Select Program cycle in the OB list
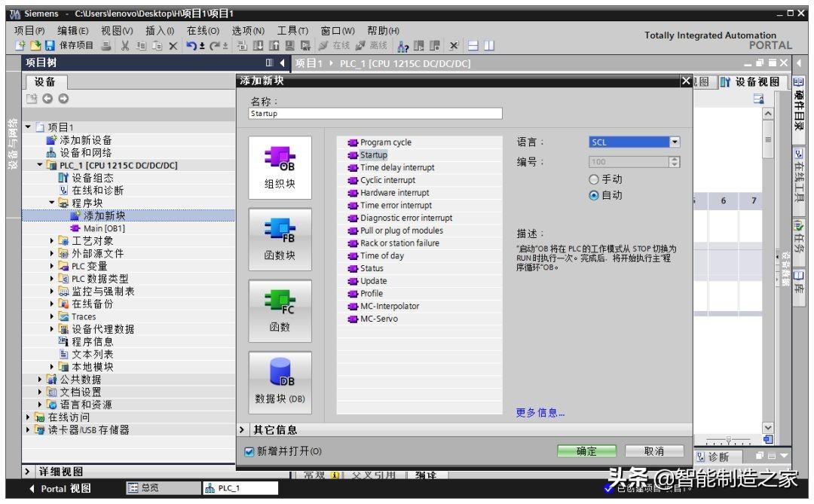 coord(386,142)
